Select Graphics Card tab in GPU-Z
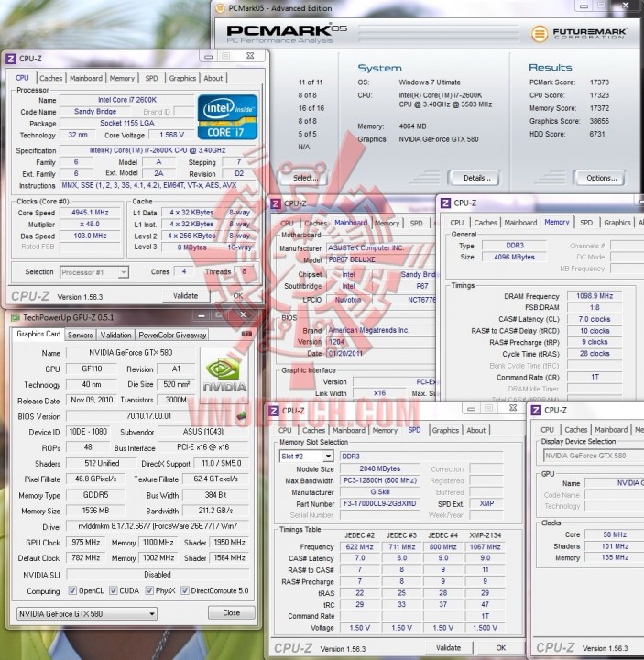The image size is (644, 660). click(x=38, y=334)
